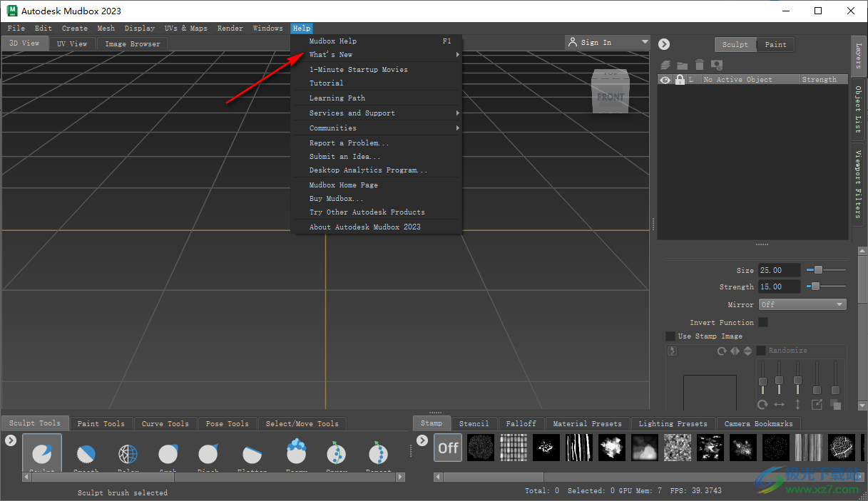Open the Sign In dropdown arrow
The height and width of the screenshot is (501, 868).
pyautogui.click(x=645, y=43)
